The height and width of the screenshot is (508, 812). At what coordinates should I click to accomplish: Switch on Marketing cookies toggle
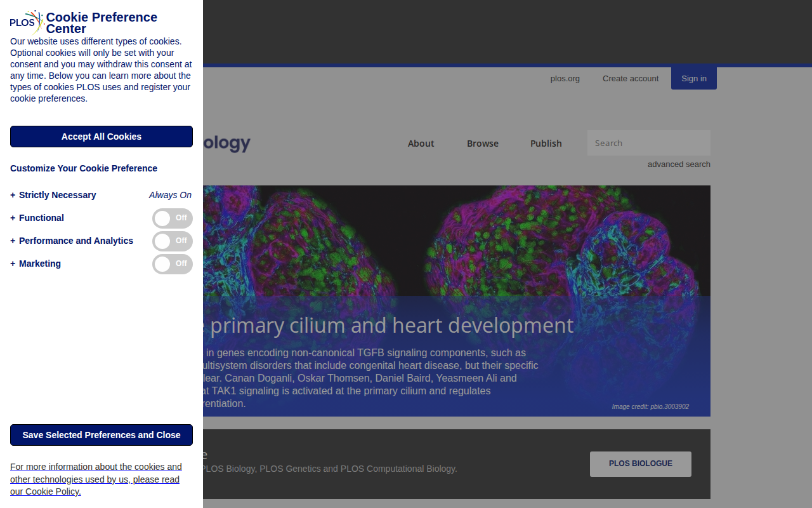[x=172, y=264]
